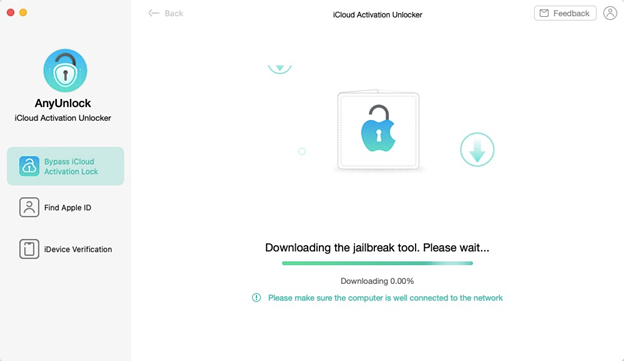Click the red close window button
624x361 pixels.
(11, 12)
